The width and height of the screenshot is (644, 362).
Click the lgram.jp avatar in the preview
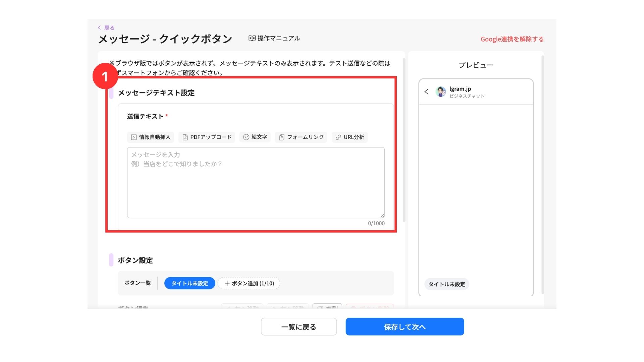441,92
